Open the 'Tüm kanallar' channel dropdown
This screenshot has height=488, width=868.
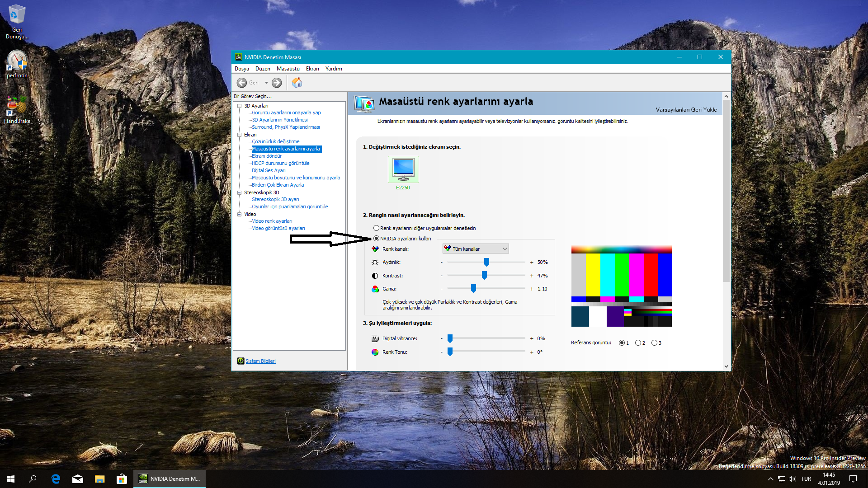pyautogui.click(x=476, y=249)
